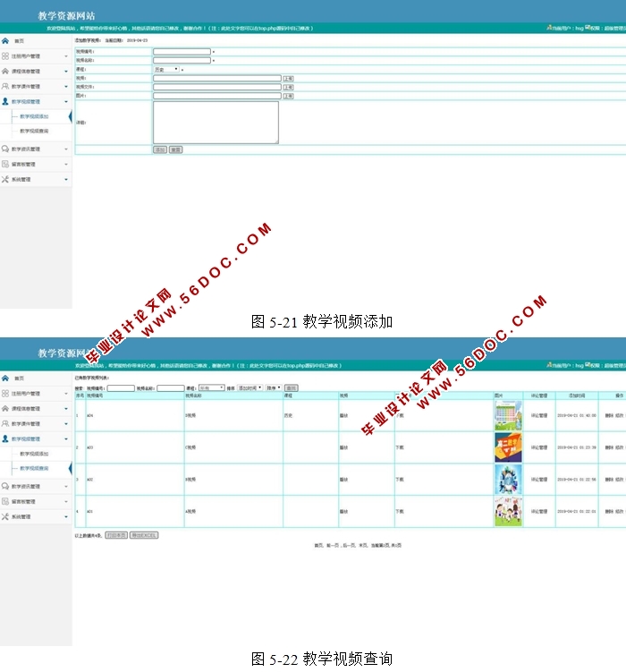This screenshot has height=672, width=626.
Task: Click the 留言板管理 board icon on the video-add page
Action: tap(5, 164)
